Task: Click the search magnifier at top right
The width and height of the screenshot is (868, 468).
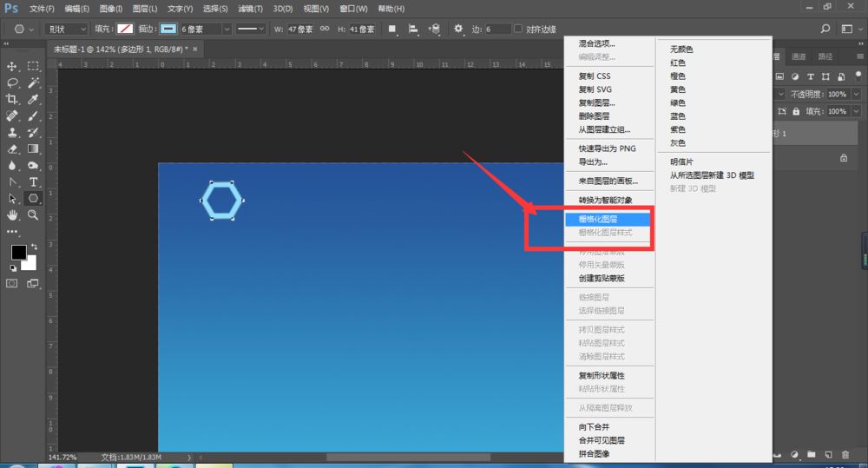Action: point(825,29)
